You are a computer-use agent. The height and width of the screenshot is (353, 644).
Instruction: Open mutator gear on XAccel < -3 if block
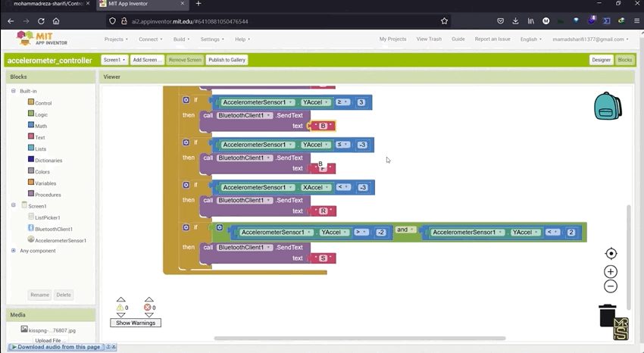(x=186, y=185)
